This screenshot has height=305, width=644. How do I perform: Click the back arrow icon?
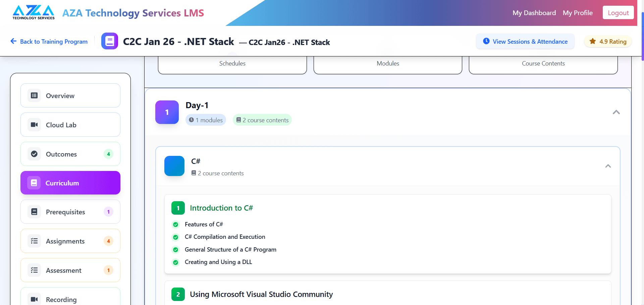pos(13,41)
